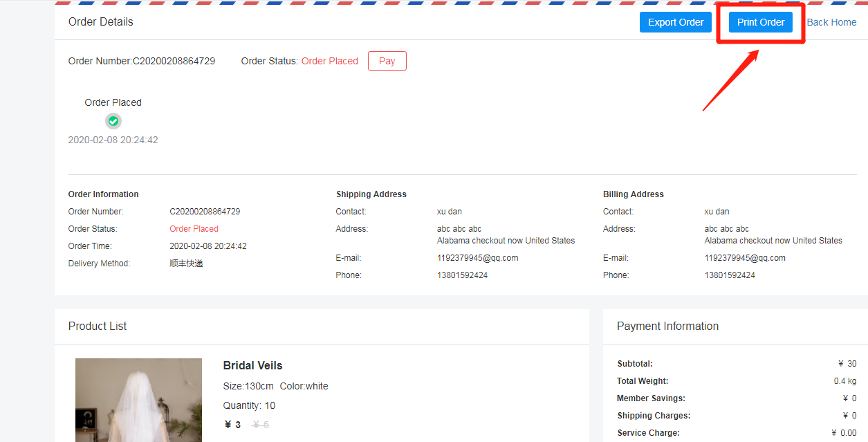Viewport: 868px width, 442px height.
Task: Click the Payment Information heading
Action: [x=667, y=326]
